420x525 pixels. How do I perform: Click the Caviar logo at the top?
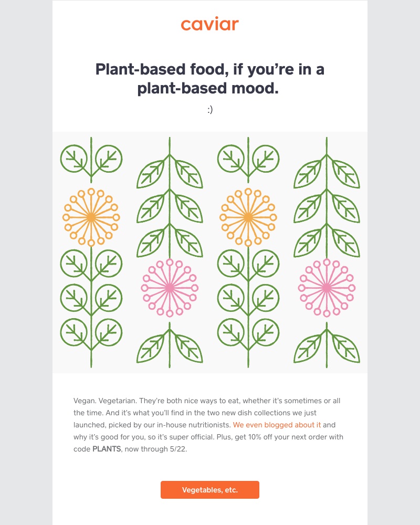209,24
